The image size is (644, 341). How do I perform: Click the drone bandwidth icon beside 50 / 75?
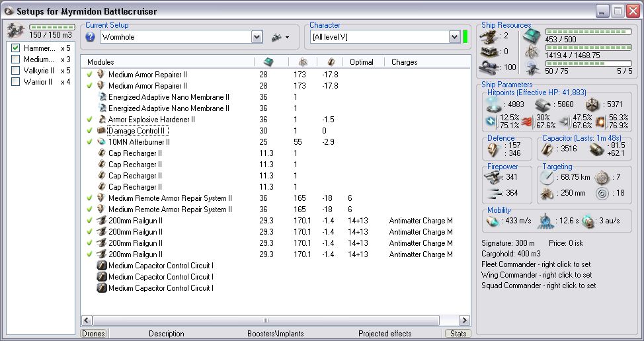coord(532,68)
